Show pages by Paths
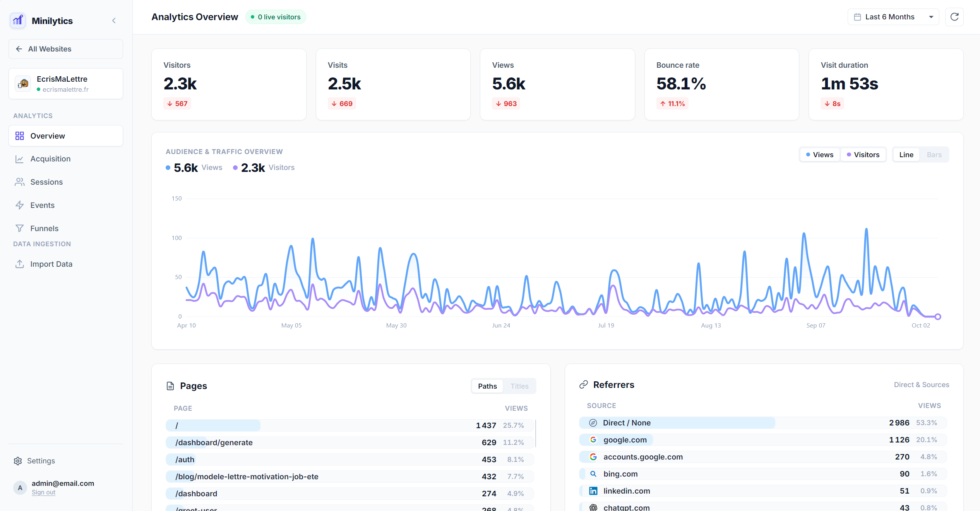The width and height of the screenshot is (980, 511). point(487,386)
